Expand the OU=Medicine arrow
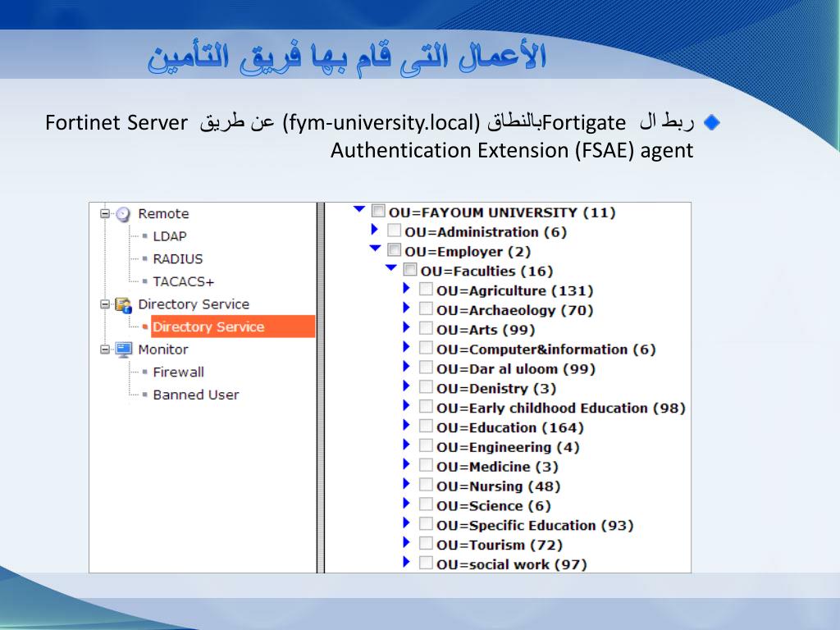The image size is (840, 630). [x=407, y=464]
